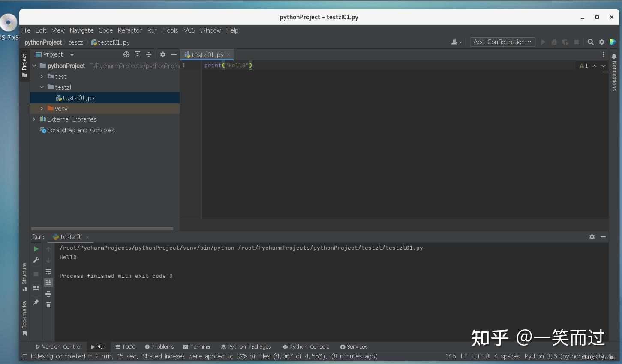Toggle soft-wrap in the Run console output
Viewport: 622px width, 364px height.
48,272
